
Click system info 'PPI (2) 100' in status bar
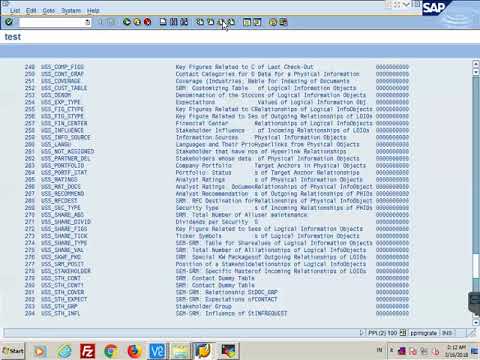382,333
